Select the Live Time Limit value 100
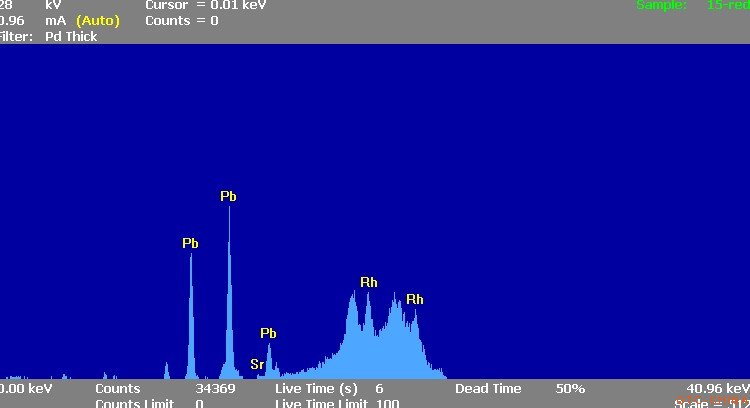Viewport: 750px width, 408px height. [387, 403]
